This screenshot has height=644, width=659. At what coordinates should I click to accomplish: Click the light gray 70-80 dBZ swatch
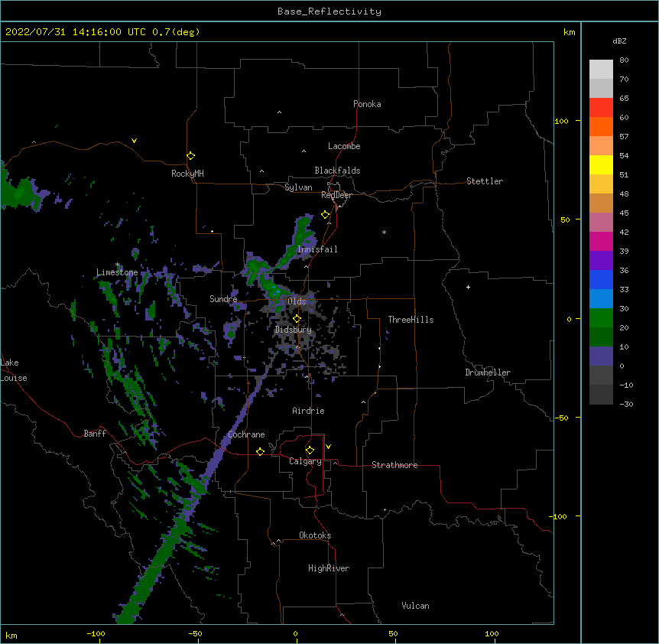pos(601,70)
